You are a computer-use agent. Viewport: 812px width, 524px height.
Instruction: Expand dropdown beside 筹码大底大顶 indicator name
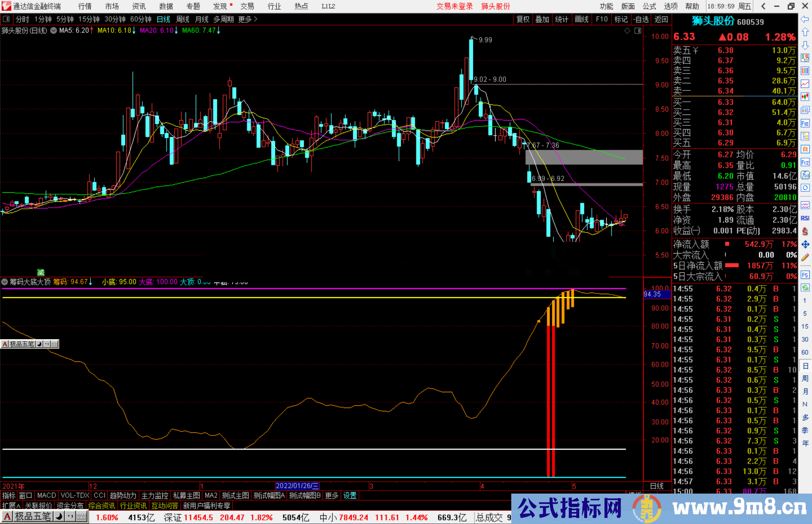click(5, 282)
